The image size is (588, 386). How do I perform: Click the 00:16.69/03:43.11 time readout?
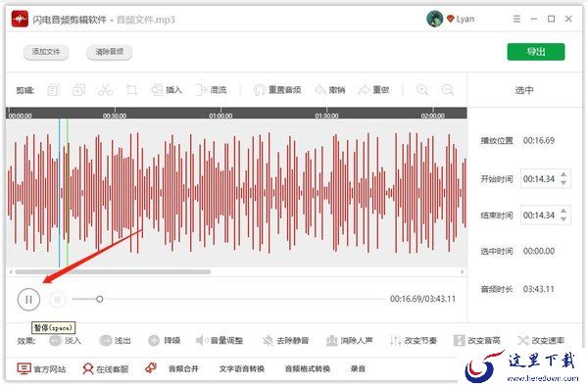423,299
